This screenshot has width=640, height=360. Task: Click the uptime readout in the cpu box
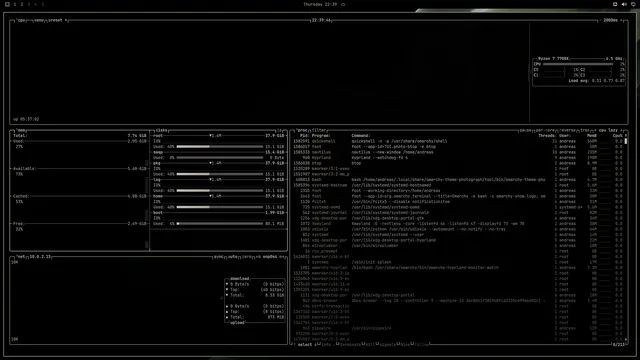26,119
